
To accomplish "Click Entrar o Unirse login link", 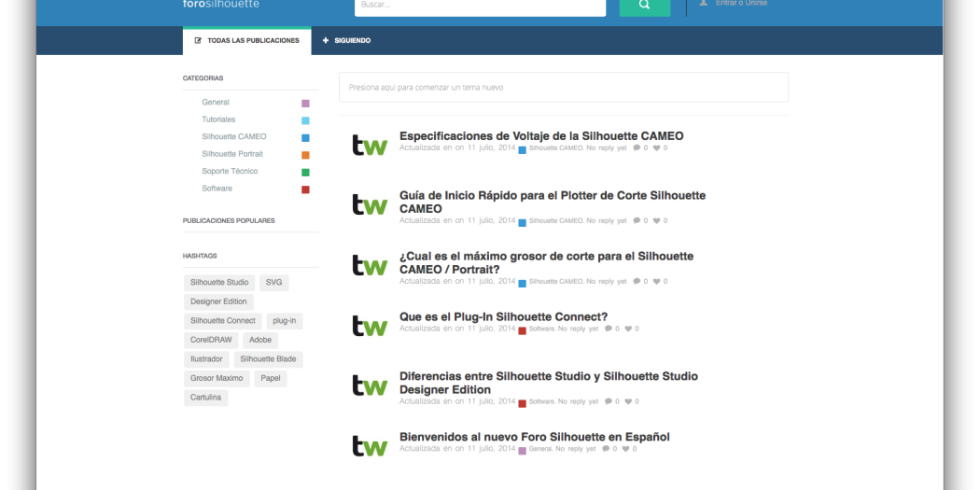I will pyautogui.click(x=741, y=3).
